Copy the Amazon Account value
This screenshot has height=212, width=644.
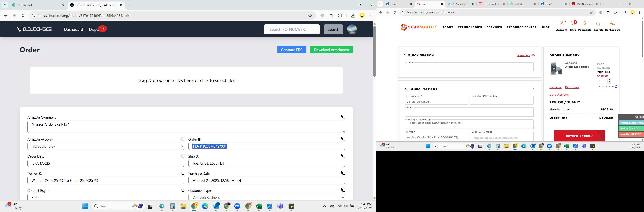tap(182, 139)
